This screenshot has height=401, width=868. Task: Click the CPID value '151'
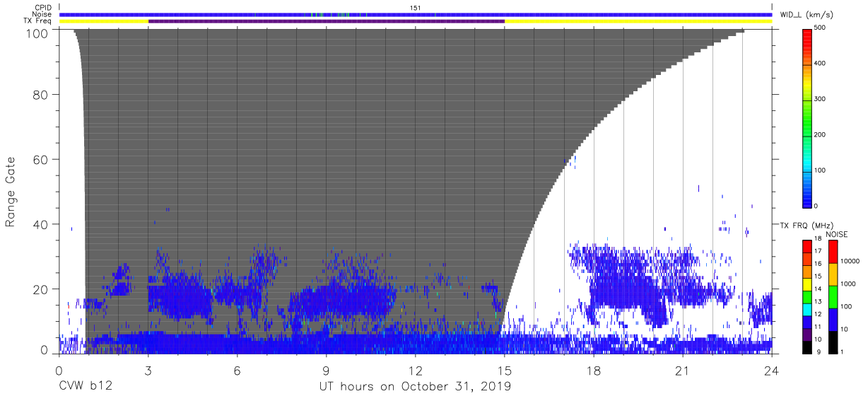coord(416,8)
